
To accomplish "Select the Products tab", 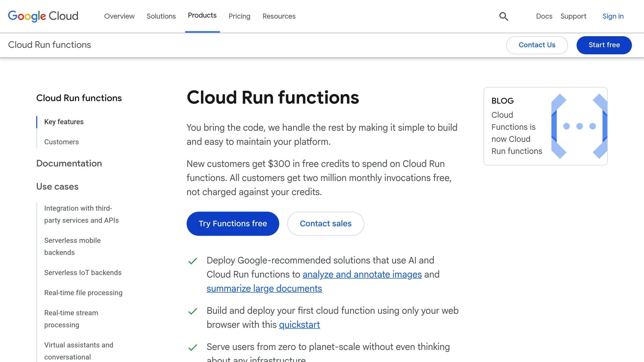I will click(202, 15).
